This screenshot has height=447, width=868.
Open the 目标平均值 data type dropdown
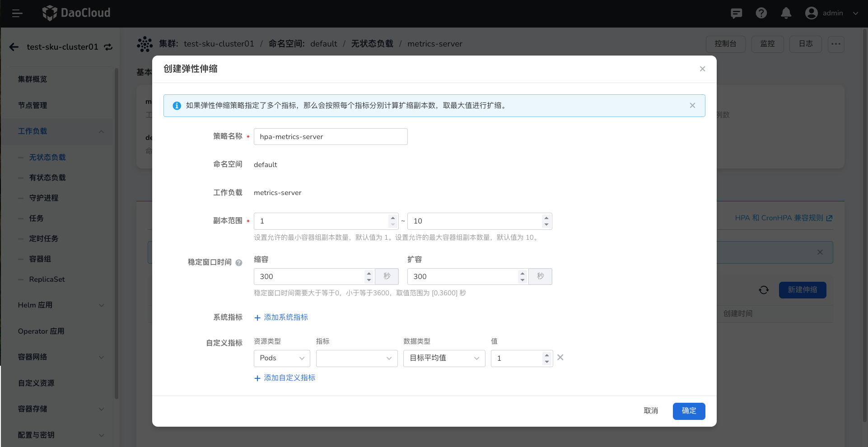pos(443,358)
